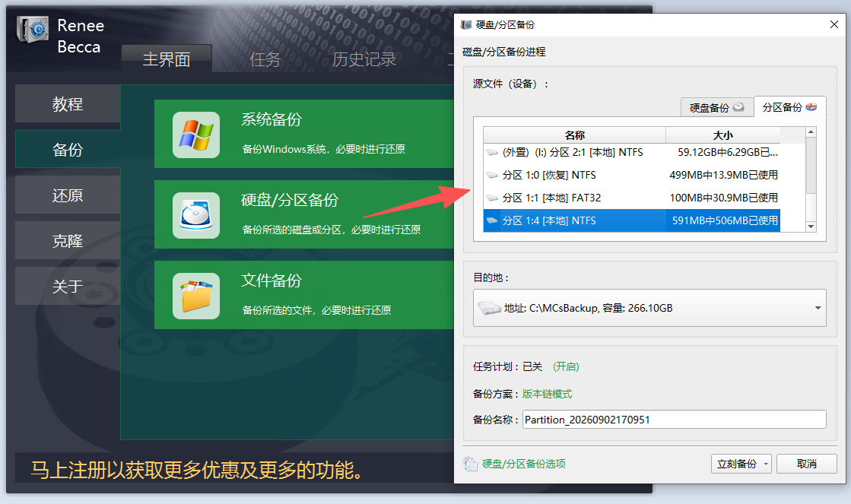The image size is (851, 504).
Task: Select 备份 in the sidebar
Action: point(68,149)
